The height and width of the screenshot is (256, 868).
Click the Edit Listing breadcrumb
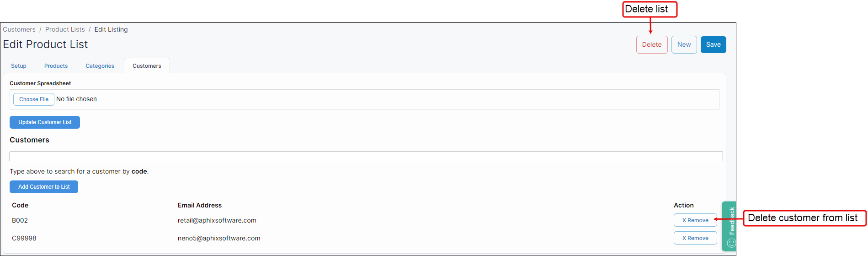point(111,29)
